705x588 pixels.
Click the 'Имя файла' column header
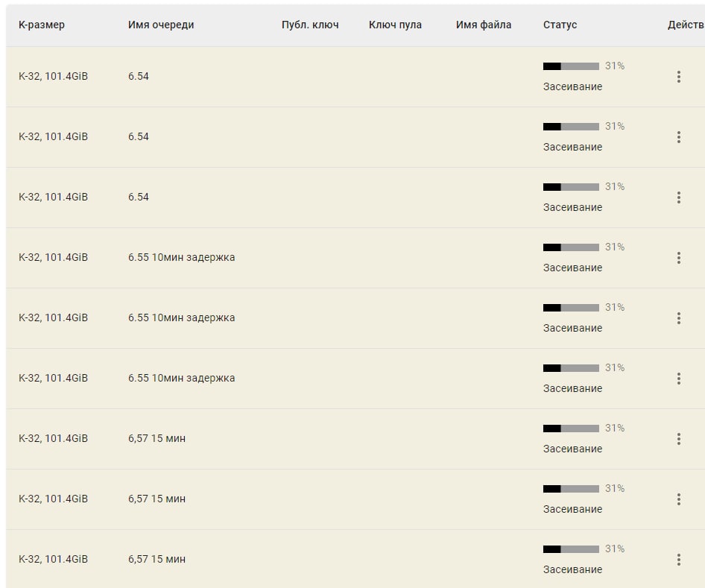[x=484, y=25]
